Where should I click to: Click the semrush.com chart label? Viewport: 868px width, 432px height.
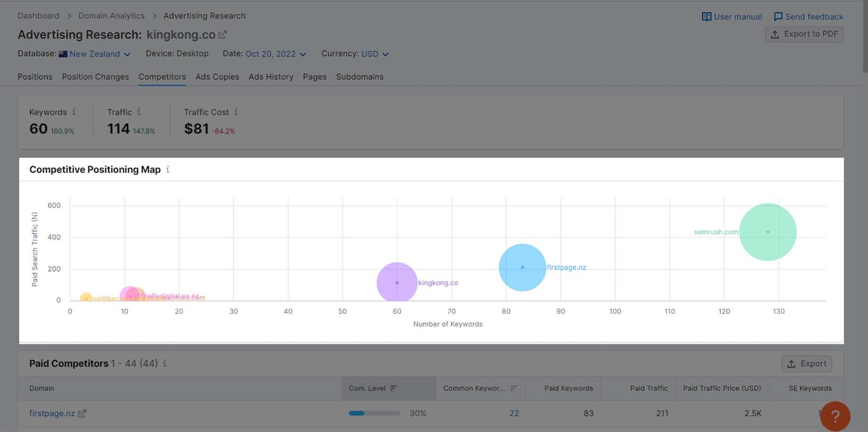(x=716, y=232)
